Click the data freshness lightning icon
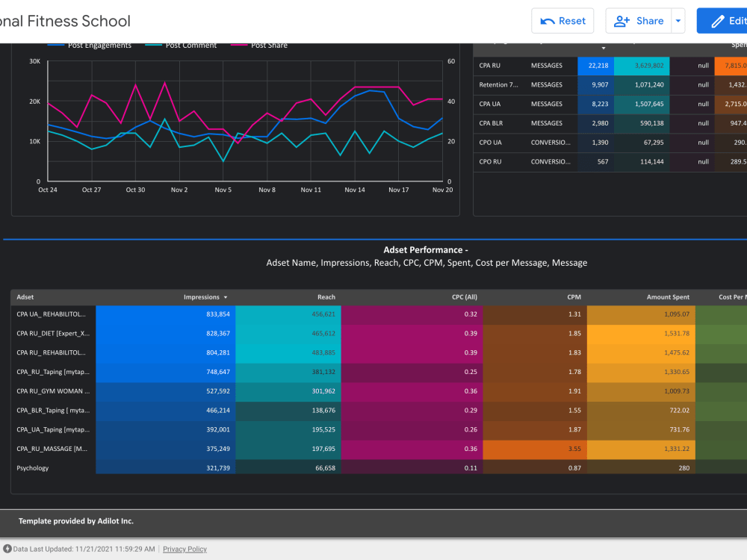Image resolution: width=747 pixels, height=560 pixels. 7,549
